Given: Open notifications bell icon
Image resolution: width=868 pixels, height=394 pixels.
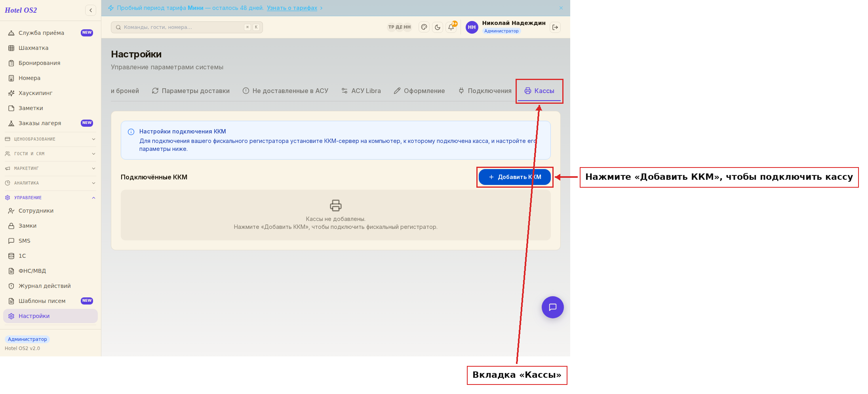Looking at the screenshot, I should coord(451,27).
